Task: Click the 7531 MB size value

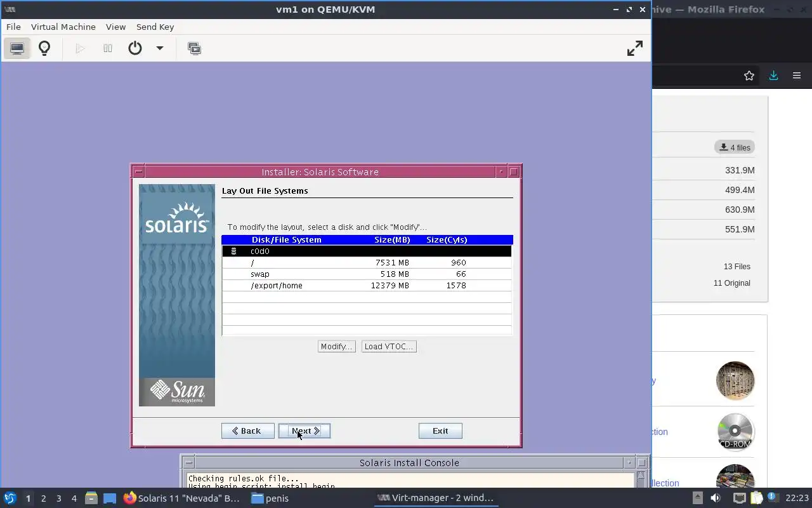Action: coord(392,262)
